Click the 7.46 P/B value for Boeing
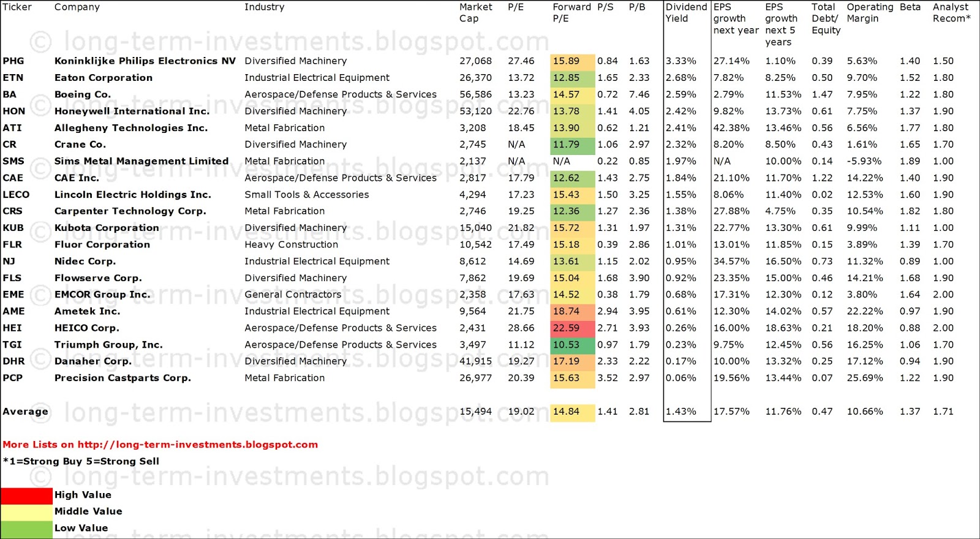980x539 pixels. pyautogui.click(x=639, y=94)
